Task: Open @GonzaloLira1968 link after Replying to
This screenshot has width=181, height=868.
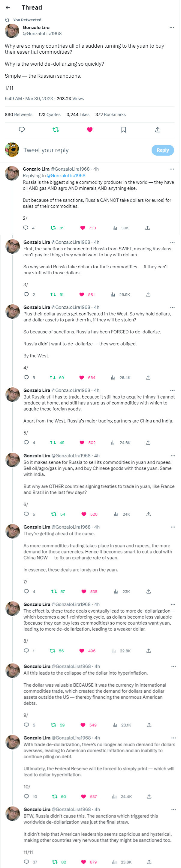Action: [x=66, y=176]
